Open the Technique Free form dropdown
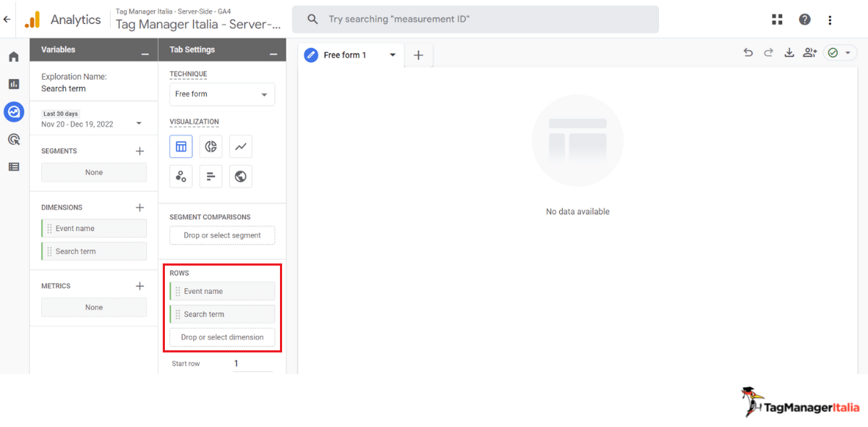Image resolution: width=868 pixels, height=427 pixels. 222,94
